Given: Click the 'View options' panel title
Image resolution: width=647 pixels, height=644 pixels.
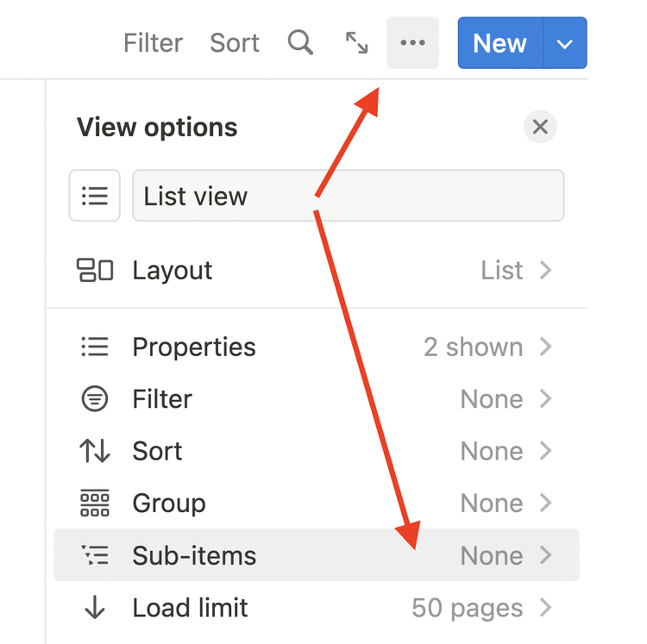Looking at the screenshot, I should coord(157,128).
